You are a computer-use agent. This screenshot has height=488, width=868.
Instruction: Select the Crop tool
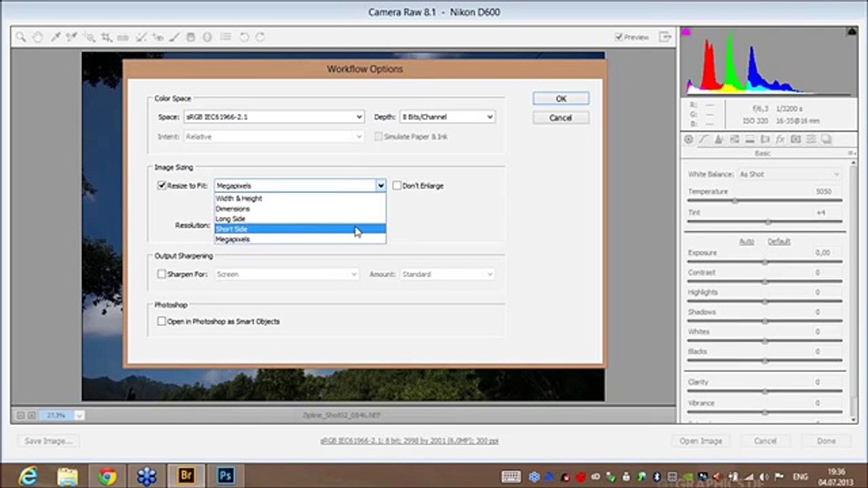[106, 37]
